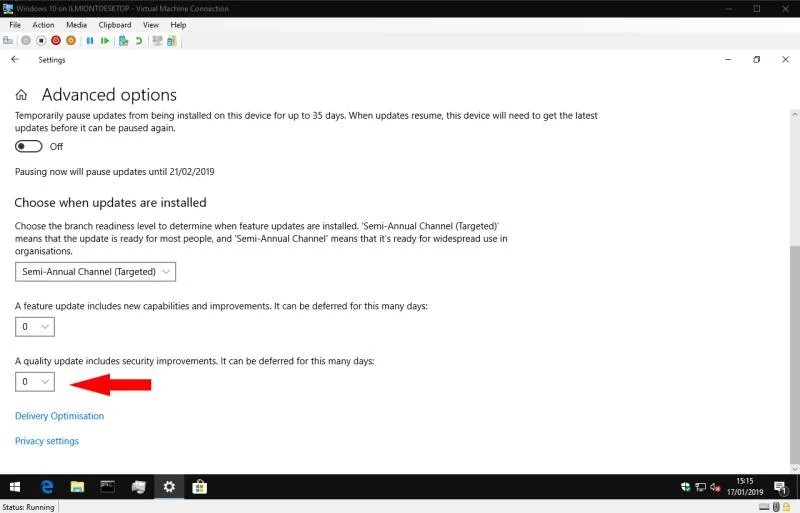The width and height of the screenshot is (800, 513).
Task: Click the lock icon in VM status bar
Action: click(x=787, y=507)
